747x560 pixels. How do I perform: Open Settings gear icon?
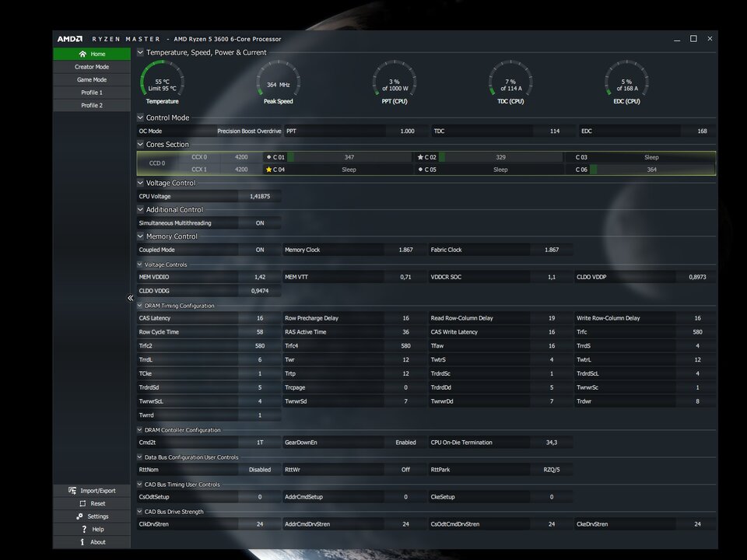(x=79, y=516)
